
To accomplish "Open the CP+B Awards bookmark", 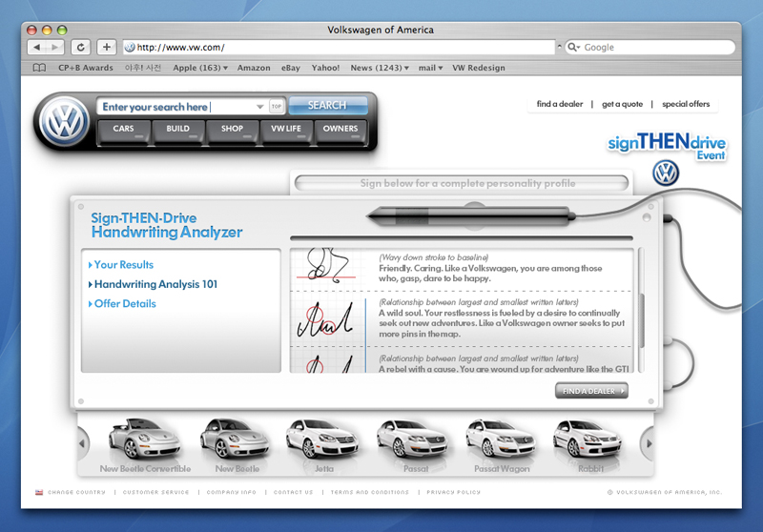I will [86, 68].
